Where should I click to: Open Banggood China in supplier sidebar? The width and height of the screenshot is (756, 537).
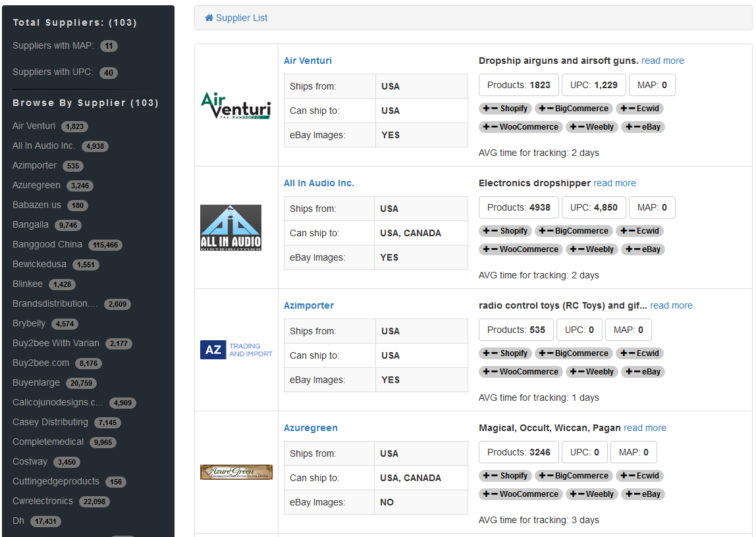(47, 244)
